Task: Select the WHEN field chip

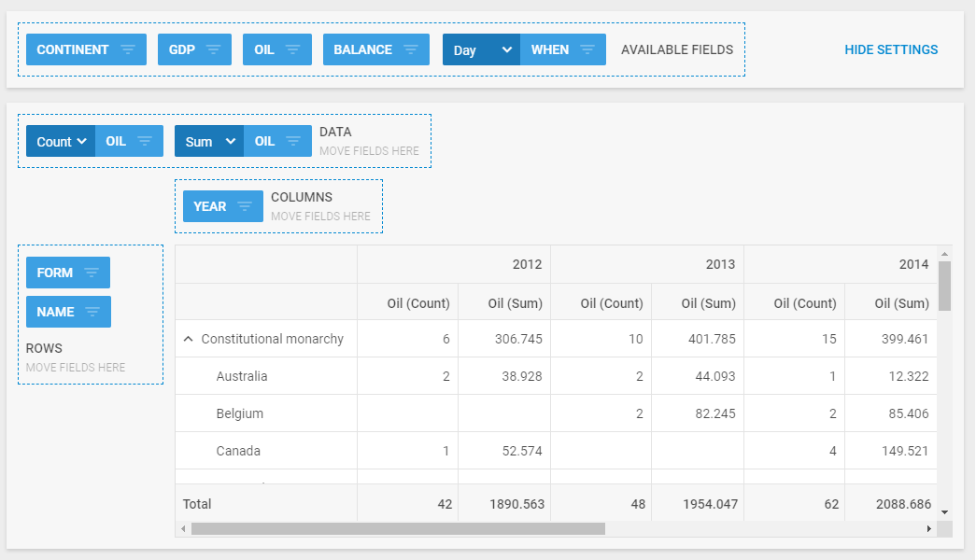Action: [x=562, y=49]
